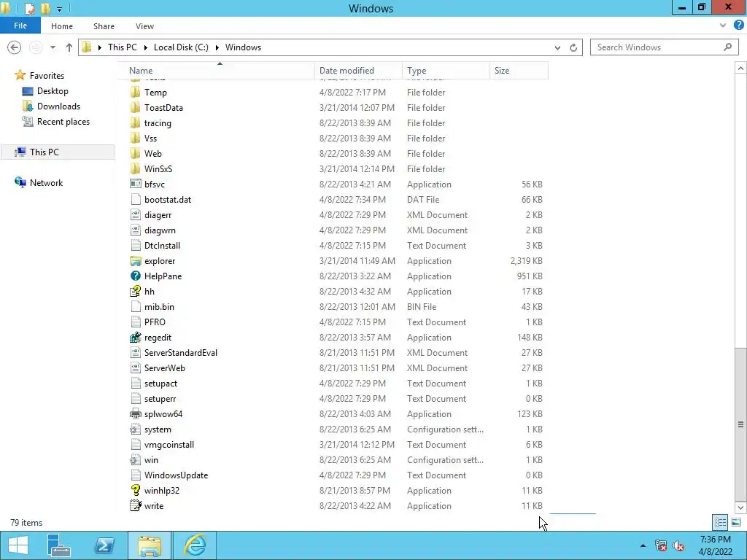
Task: Open Help with the blue question icon
Action: coord(738,26)
